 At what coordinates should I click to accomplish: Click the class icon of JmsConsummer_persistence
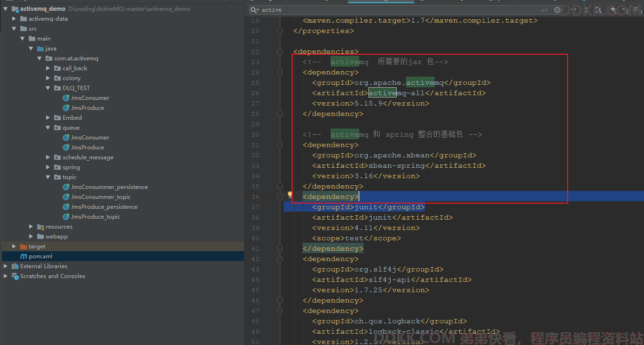(66, 187)
